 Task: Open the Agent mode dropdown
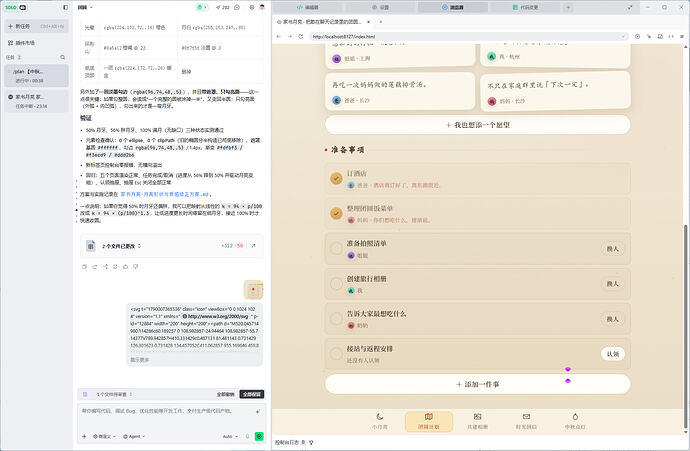[x=134, y=436]
